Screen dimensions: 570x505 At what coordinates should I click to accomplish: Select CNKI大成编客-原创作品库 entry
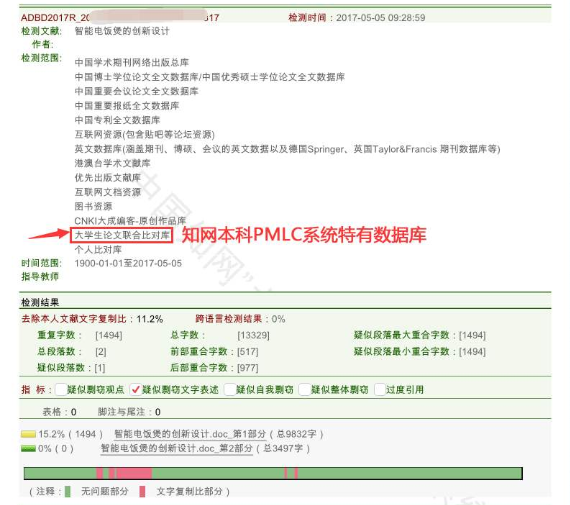pos(130,221)
